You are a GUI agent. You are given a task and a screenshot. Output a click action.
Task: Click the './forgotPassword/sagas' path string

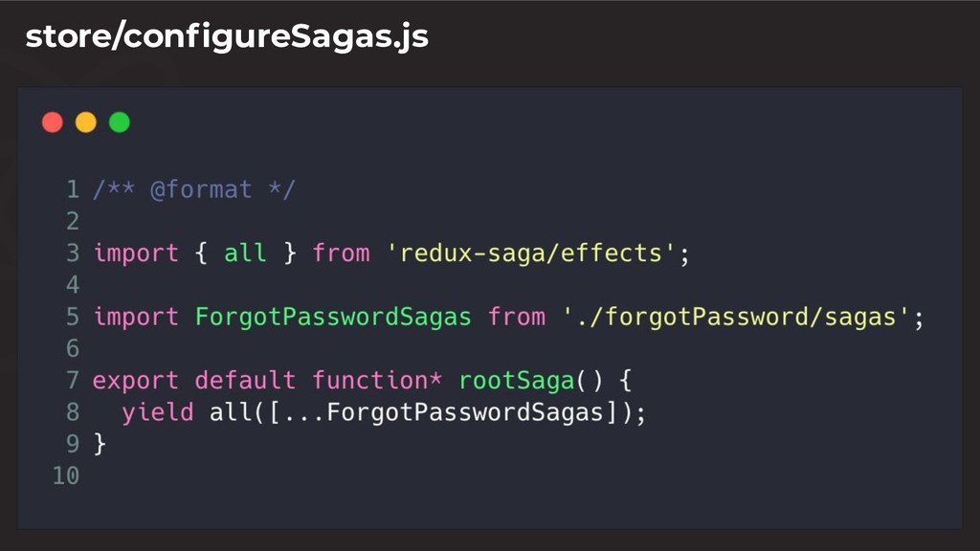tap(736, 317)
